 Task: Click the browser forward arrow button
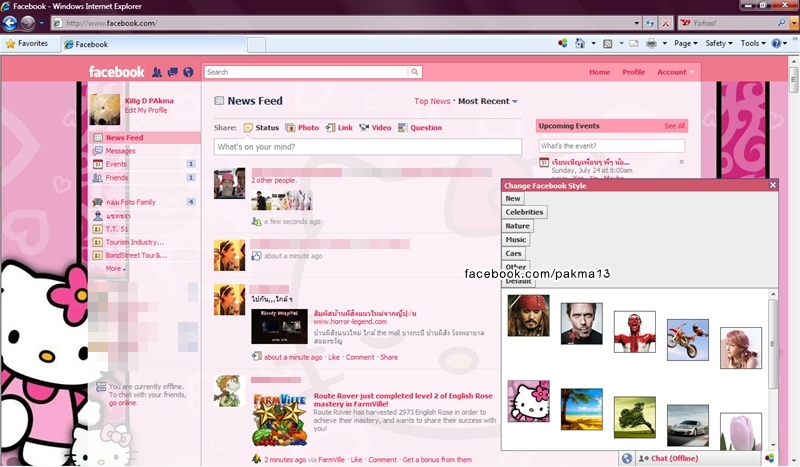click(x=28, y=23)
